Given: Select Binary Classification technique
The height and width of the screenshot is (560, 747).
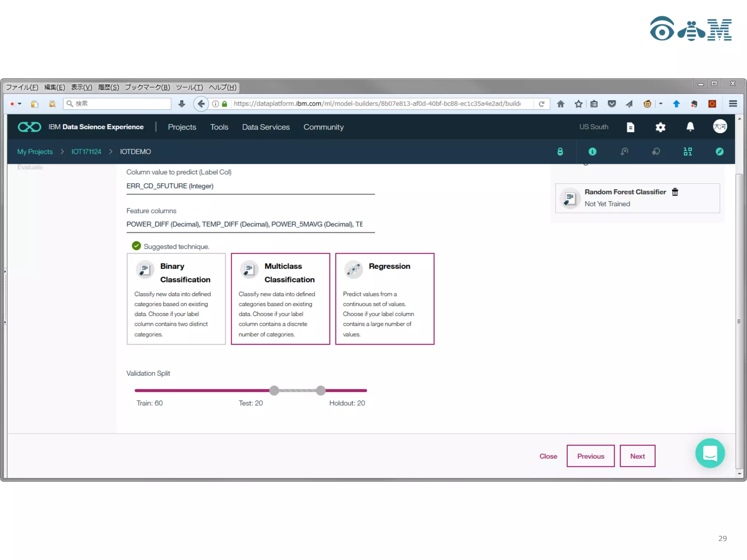Looking at the screenshot, I should (x=176, y=299).
